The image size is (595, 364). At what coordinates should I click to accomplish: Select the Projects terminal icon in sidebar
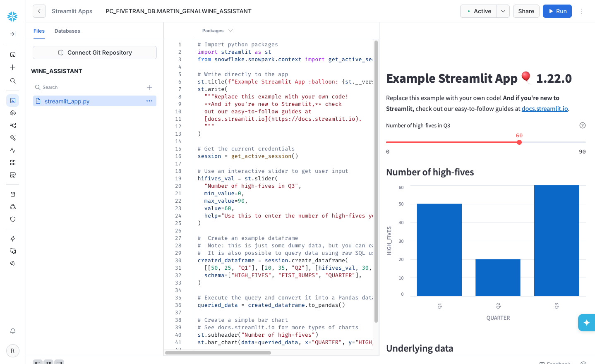(13, 101)
